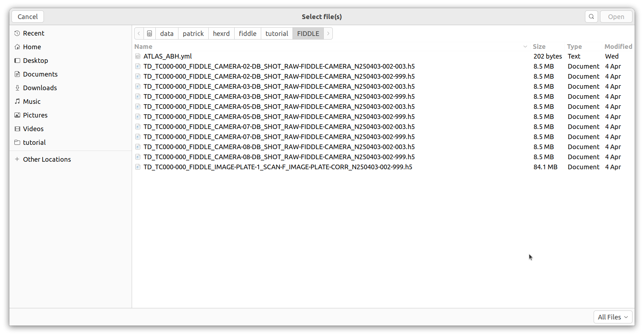644x336 pixels.
Task: Select CAMERA-08 file ending in 002-999.h5
Action: [x=279, y=157]
